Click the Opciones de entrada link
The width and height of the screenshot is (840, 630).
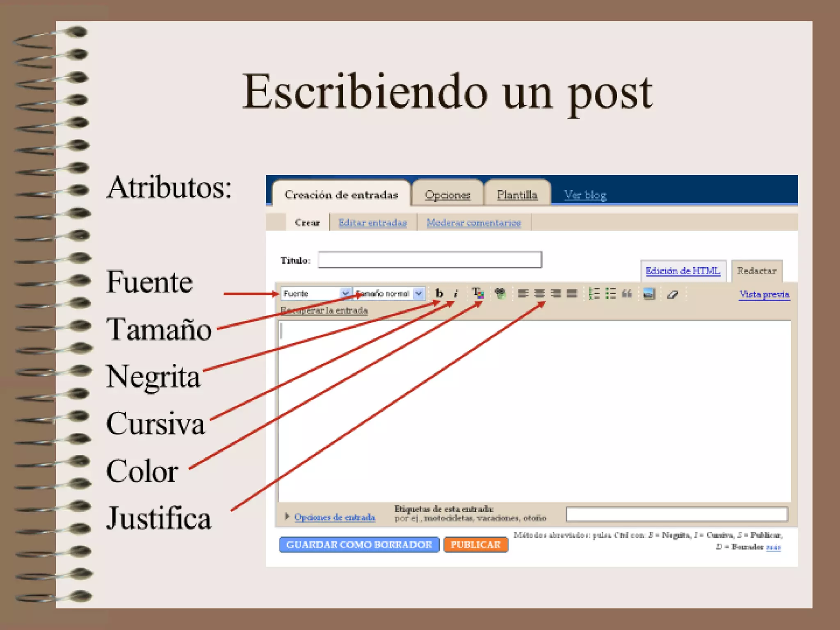(335, 517)
